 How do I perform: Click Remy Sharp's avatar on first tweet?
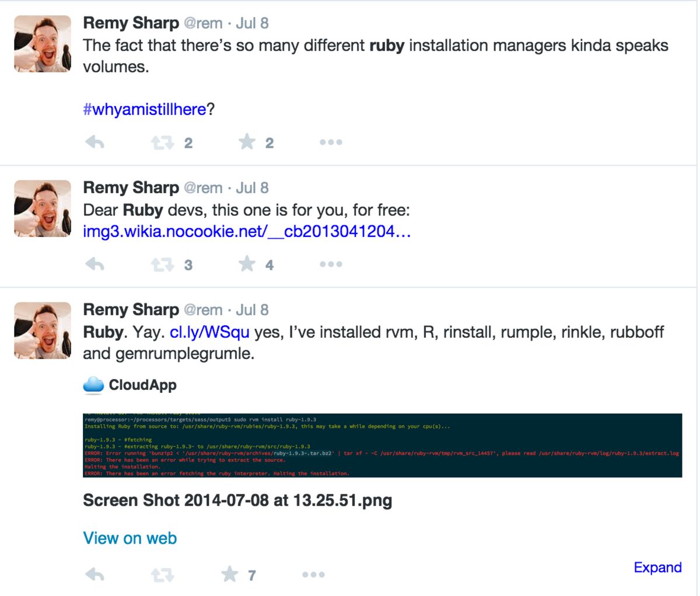[43, 44]
